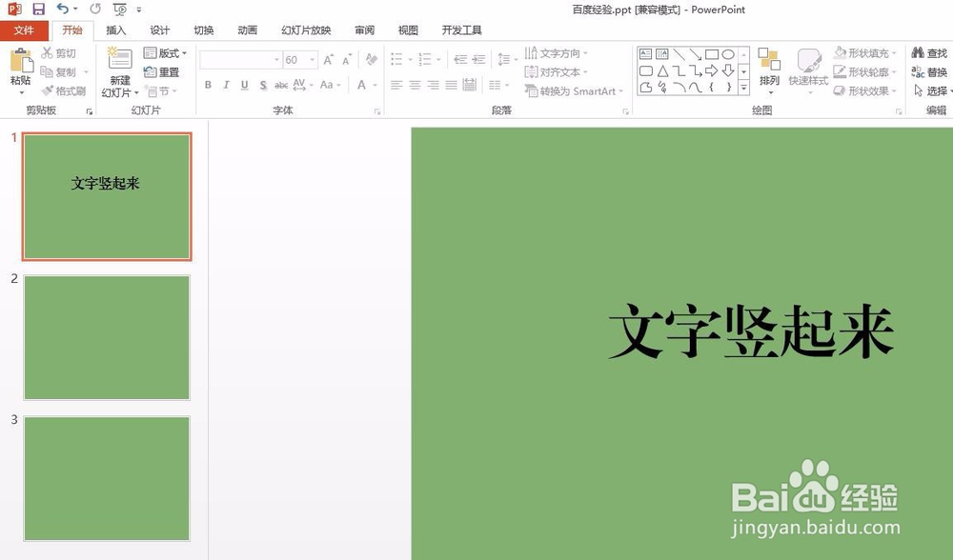Switch to the 插入 ribbon tab
The image size is (953, 560).
[115, 30]
